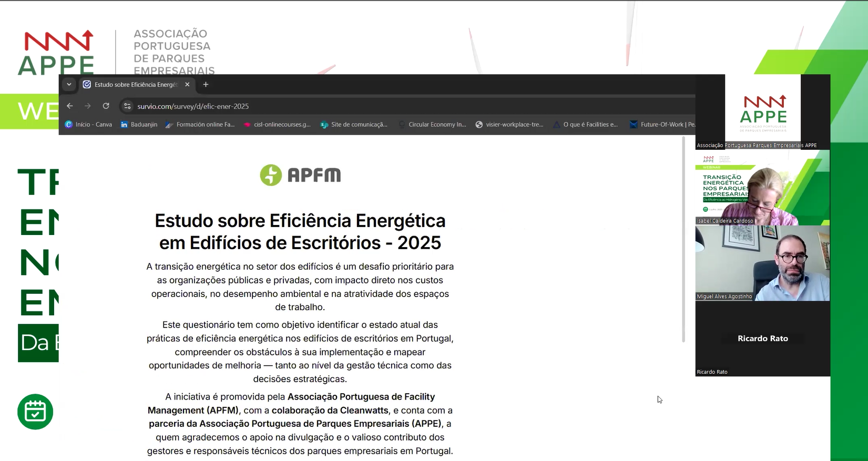
Task: Click the APPE logo on the slide
Action: (56, 53)
